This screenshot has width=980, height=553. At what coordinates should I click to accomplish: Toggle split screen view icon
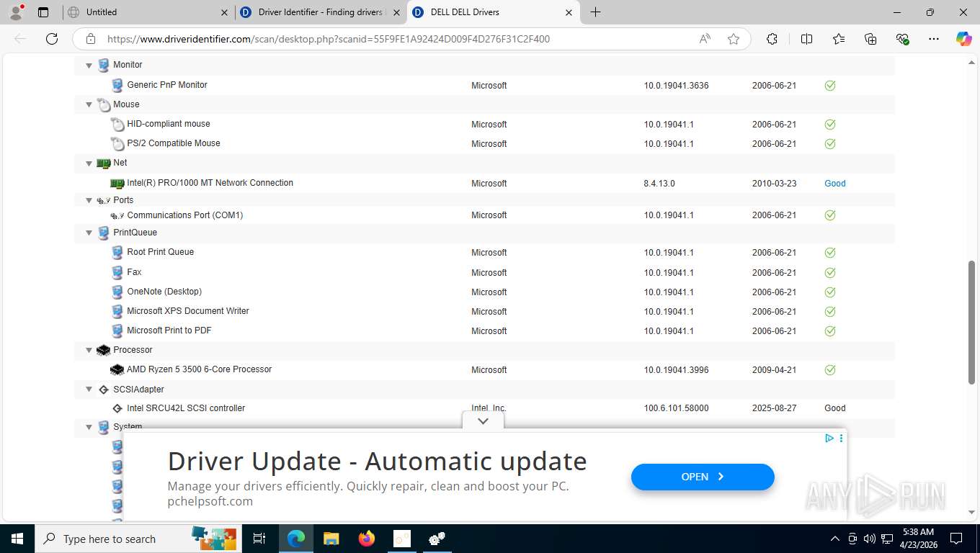tap(806, 39)
